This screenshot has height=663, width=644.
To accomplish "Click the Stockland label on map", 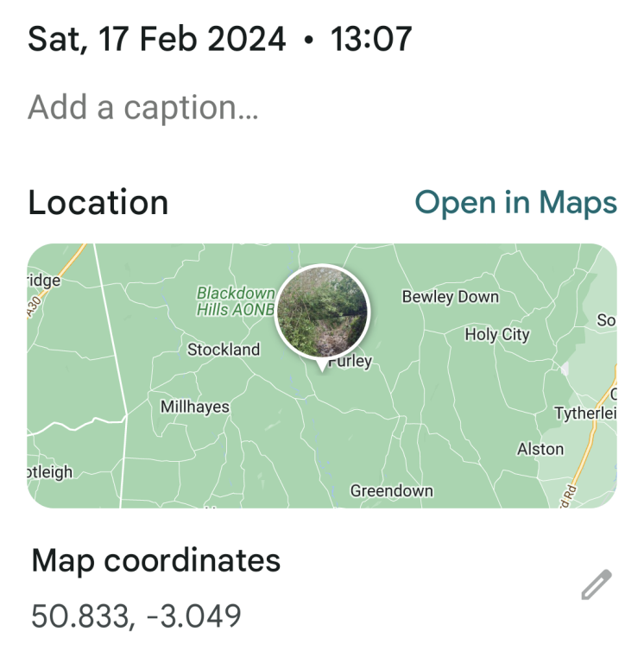I will [224, 350].
